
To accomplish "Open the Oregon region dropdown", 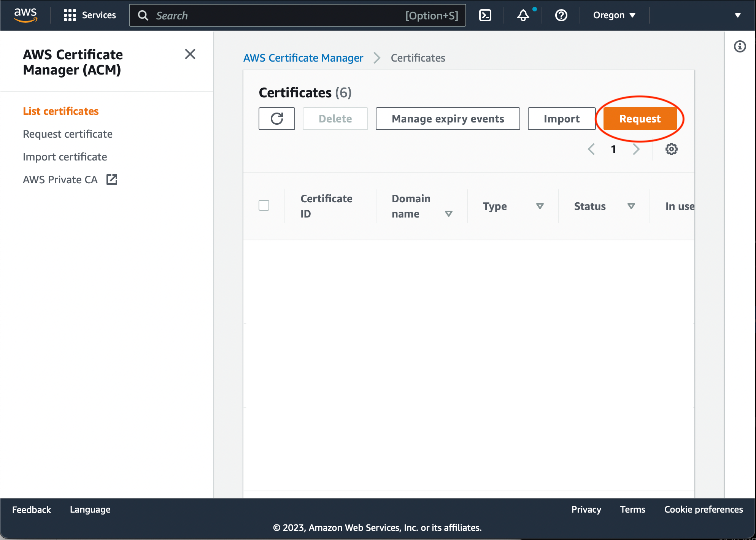I will tap(614, 15).
